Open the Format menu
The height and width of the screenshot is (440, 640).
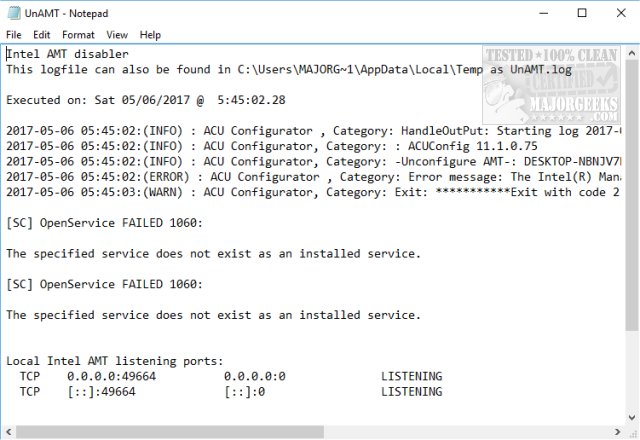point(78,35)
